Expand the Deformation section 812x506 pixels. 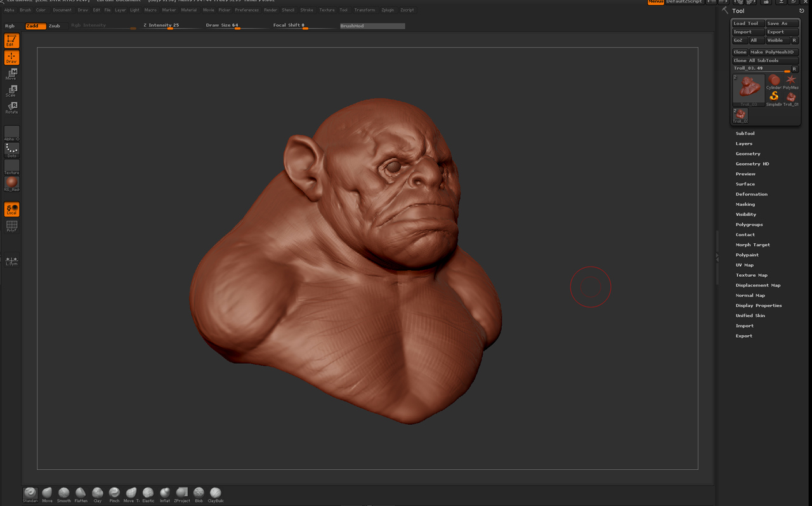coord(752,194)
